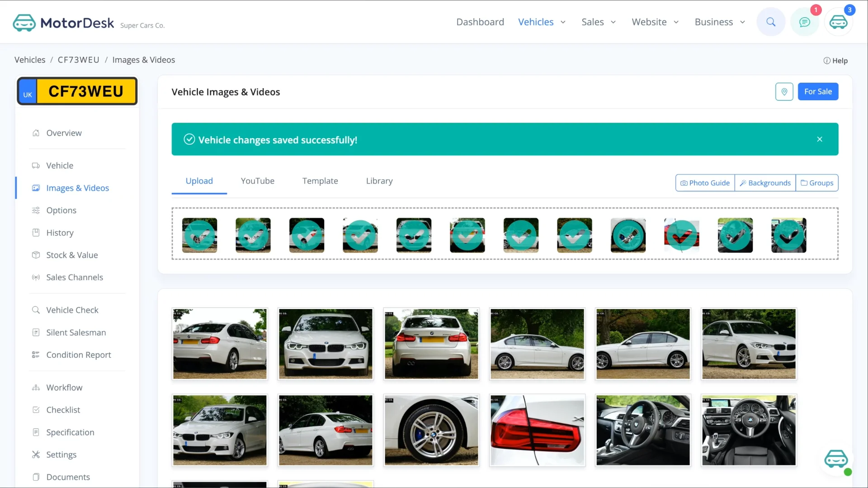The height and width of the screenshot is (488, 868).
Task: Open Vehicle Check in sidebar
Action: 72,310
